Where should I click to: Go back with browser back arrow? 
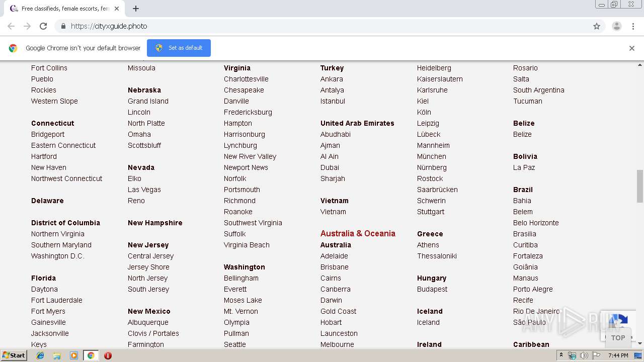click(x=11, y=26)
